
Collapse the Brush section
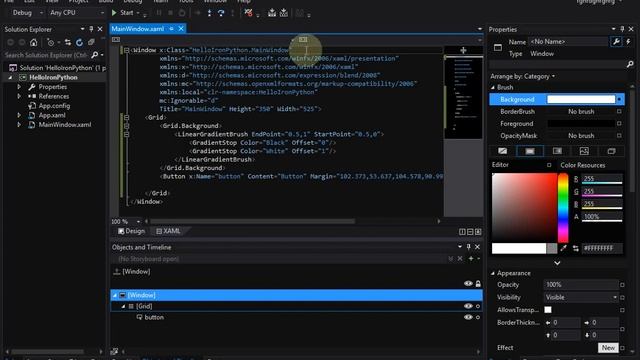[493, 87]
